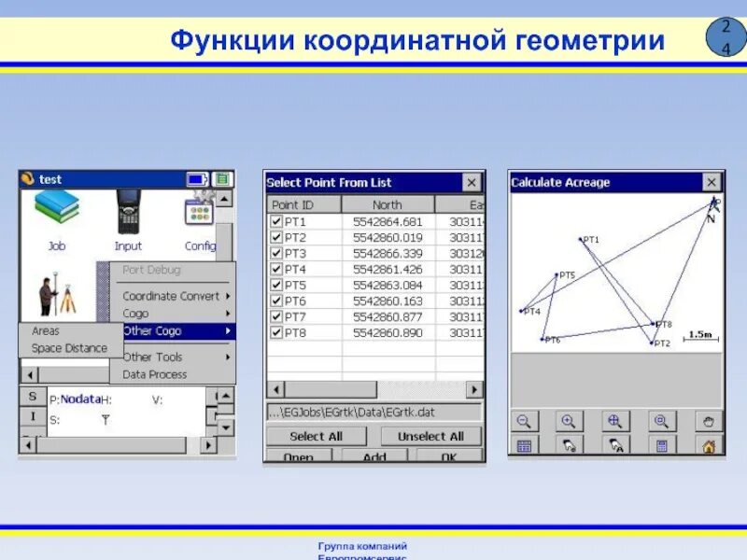Click the zoom window magnifier icon

pyautogui.click(x=661, y=422)
